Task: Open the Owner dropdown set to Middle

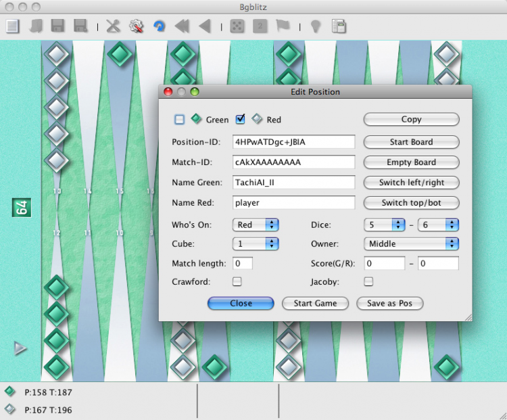Action: (x=411, y=243)
